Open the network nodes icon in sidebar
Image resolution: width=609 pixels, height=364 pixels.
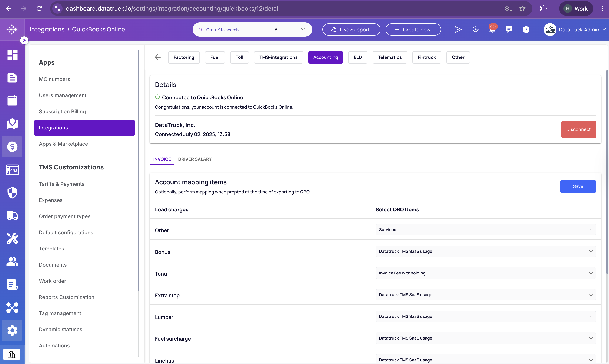point(12,308)
